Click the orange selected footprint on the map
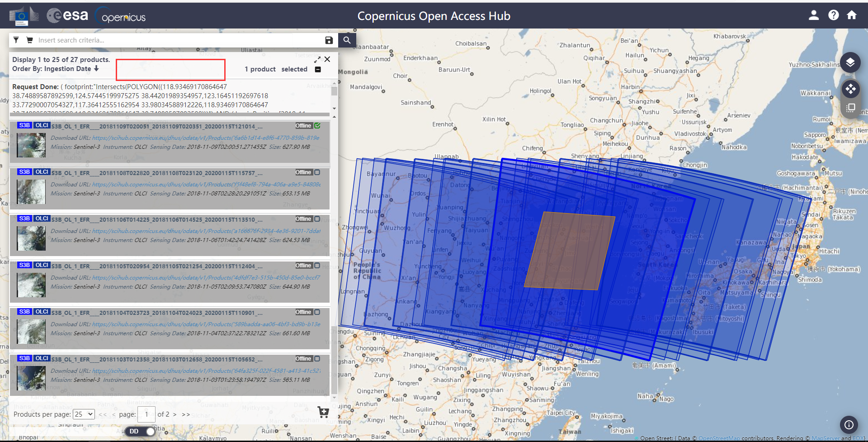Viewport: 868px width, 442px height. click(x=570, y=251)
